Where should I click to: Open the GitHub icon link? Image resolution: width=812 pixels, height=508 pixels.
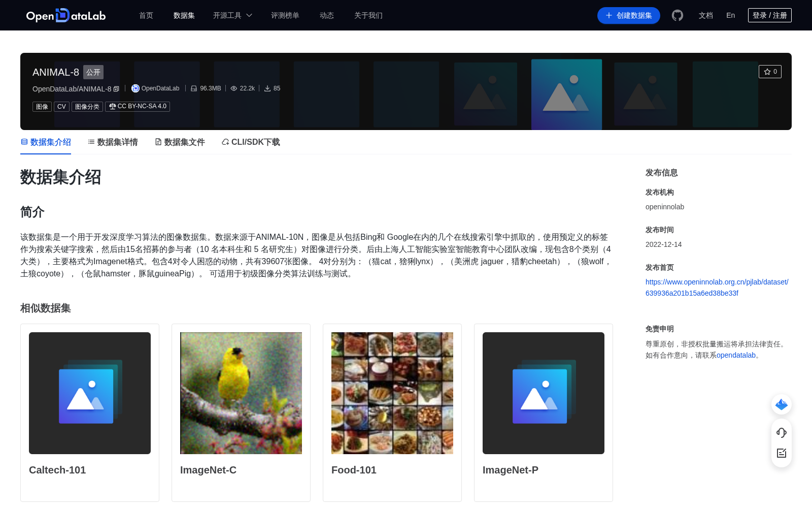click(x=678, y=15)
